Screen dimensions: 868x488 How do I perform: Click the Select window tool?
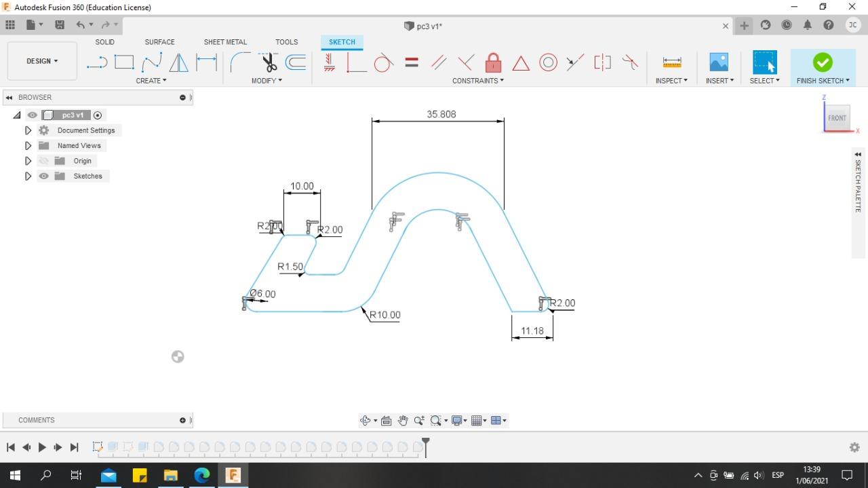coord(764,62)
